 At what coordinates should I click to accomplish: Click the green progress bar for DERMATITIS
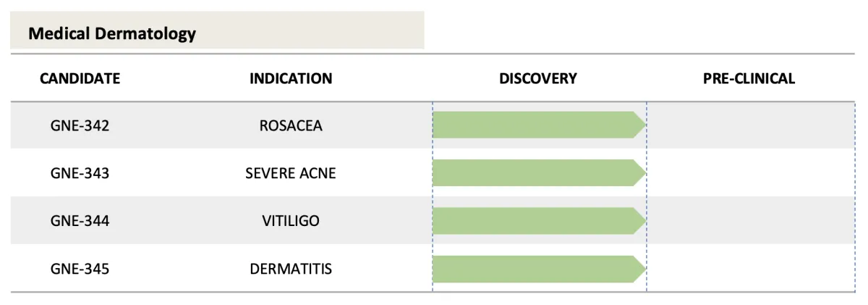539,268
